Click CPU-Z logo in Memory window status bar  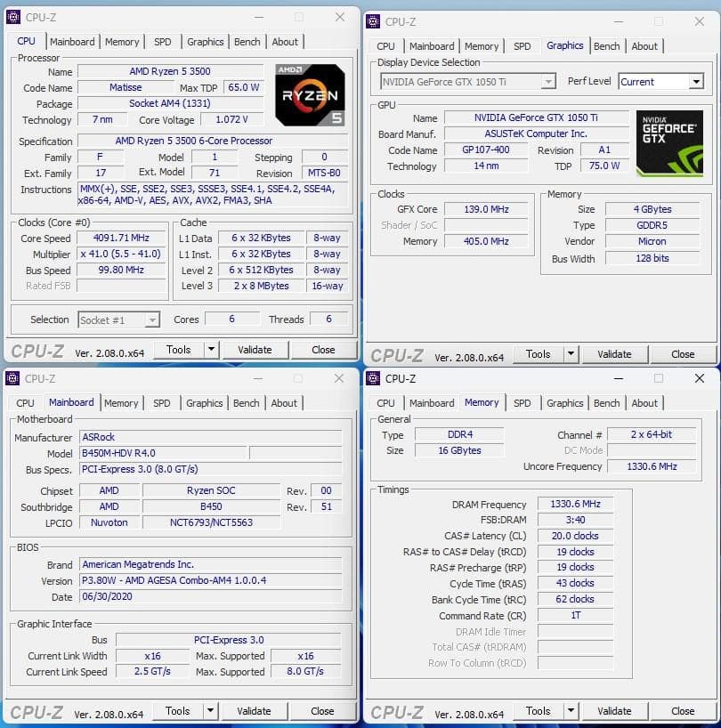click(397, 710)
